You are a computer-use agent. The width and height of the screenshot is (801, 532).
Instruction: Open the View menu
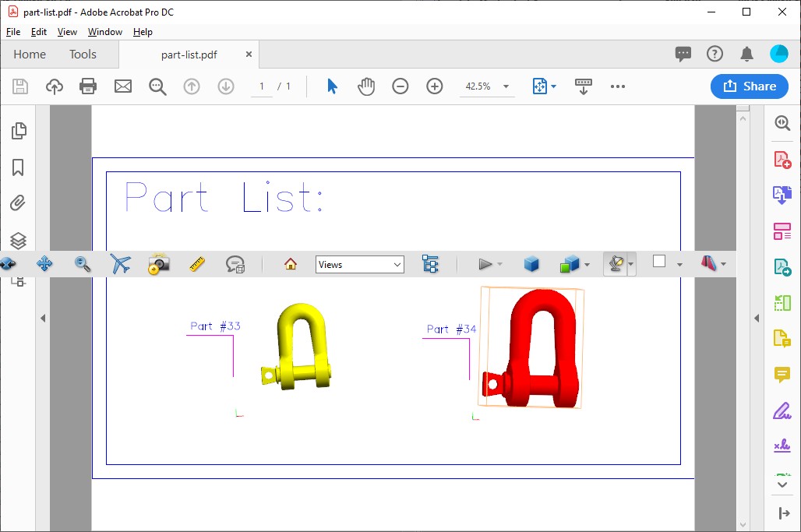tap(67, 32)
